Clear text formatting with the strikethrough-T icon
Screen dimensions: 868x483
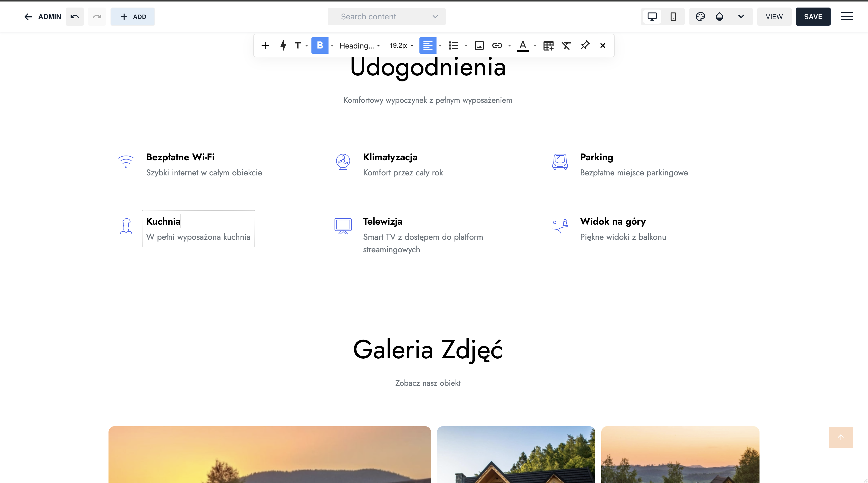pyautogui.click(x=566, y=45)
